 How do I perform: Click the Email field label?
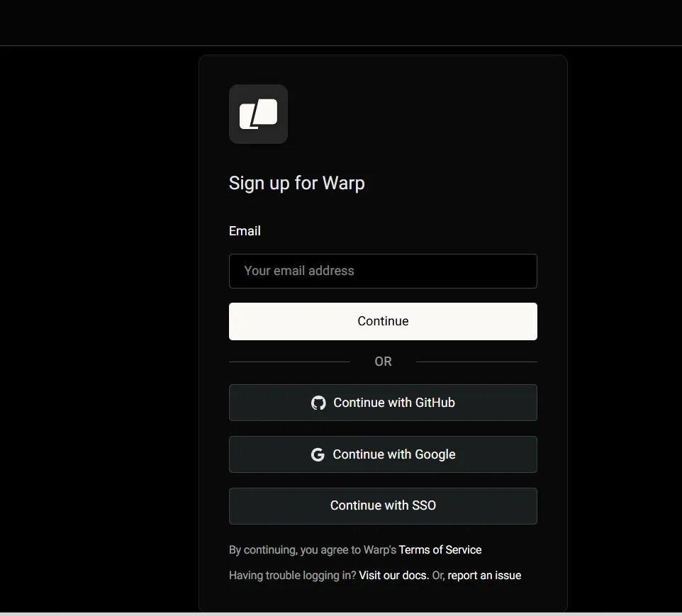click(245, 231)
